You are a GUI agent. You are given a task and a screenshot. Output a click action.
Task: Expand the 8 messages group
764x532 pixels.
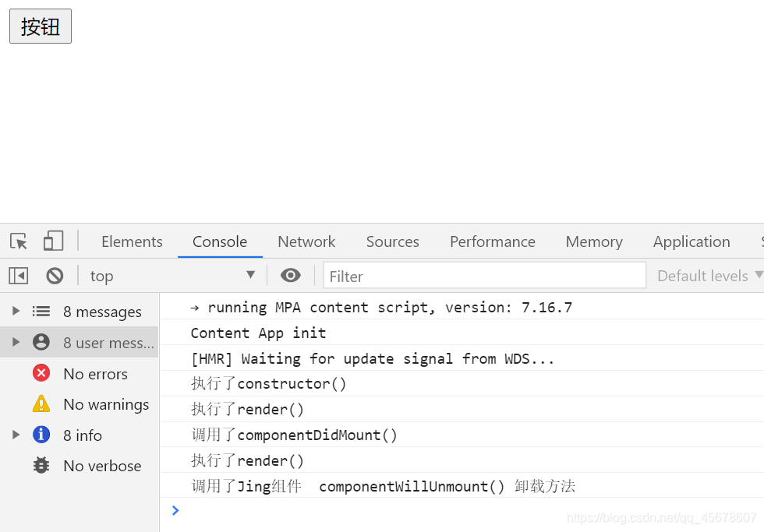coord(16,311)
